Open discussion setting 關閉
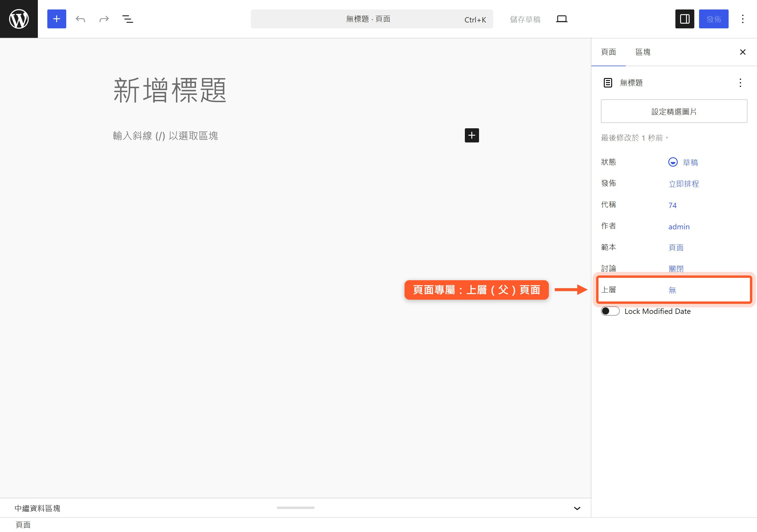Screen dimensions: 757x532 coord(676,269)
